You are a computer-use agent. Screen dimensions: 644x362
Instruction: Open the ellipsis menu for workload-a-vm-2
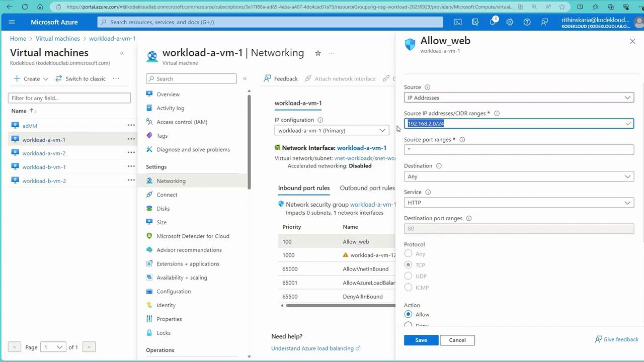tap(131, 153)
